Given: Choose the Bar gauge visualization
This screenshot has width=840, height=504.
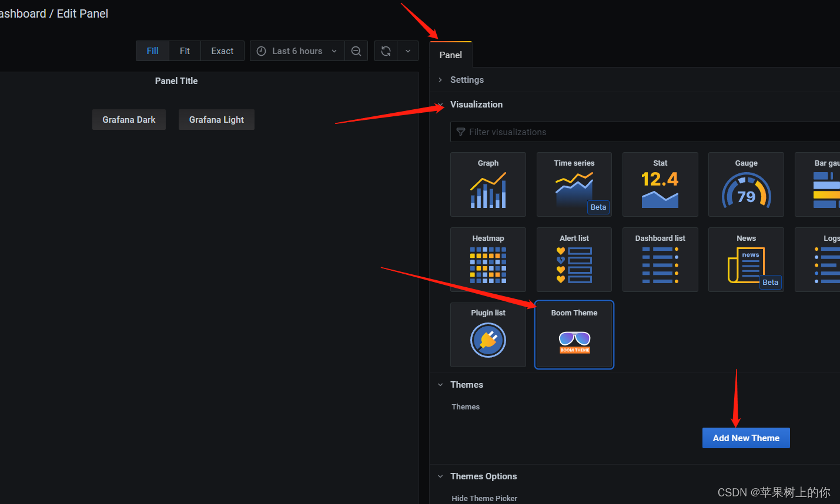Looking at the screenshot, I should [818, 184].
